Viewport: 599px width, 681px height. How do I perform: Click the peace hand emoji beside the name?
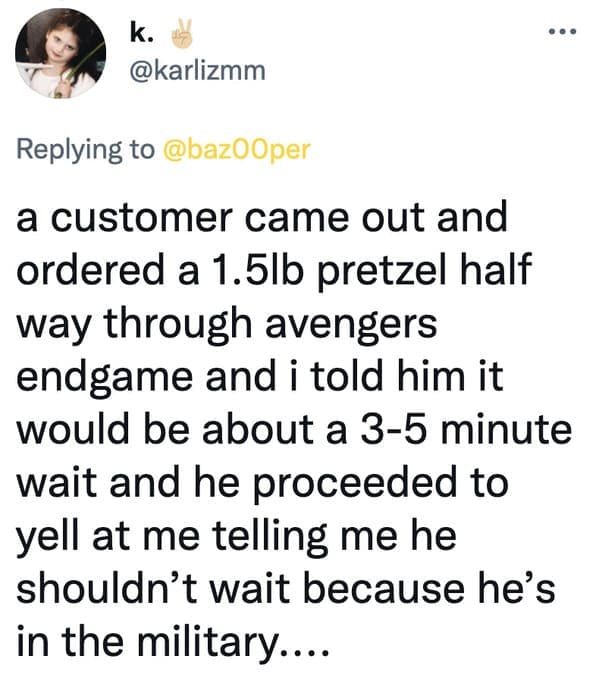pos(182,34)
